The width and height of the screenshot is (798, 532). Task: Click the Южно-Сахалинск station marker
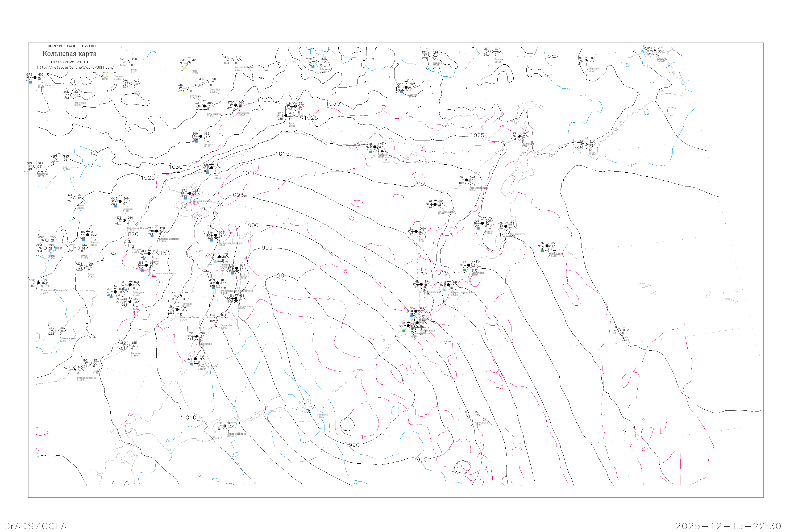tap(195, 359)
